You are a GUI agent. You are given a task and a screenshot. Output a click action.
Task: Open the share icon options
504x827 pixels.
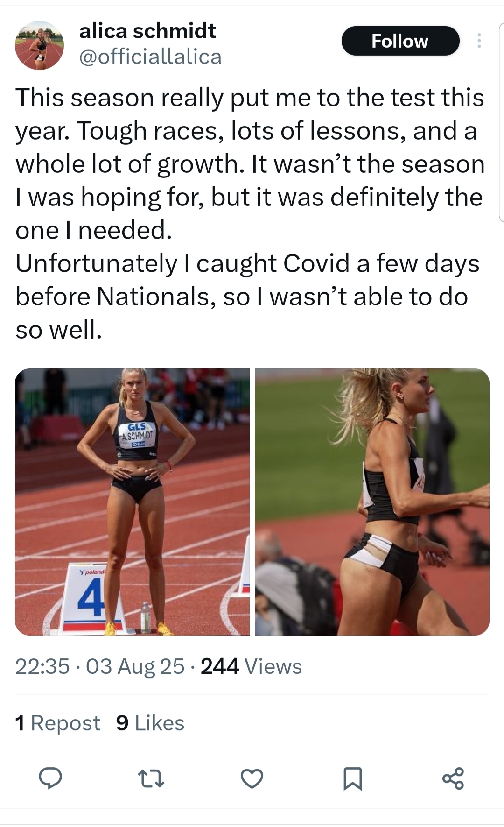(x=453, y=778)
